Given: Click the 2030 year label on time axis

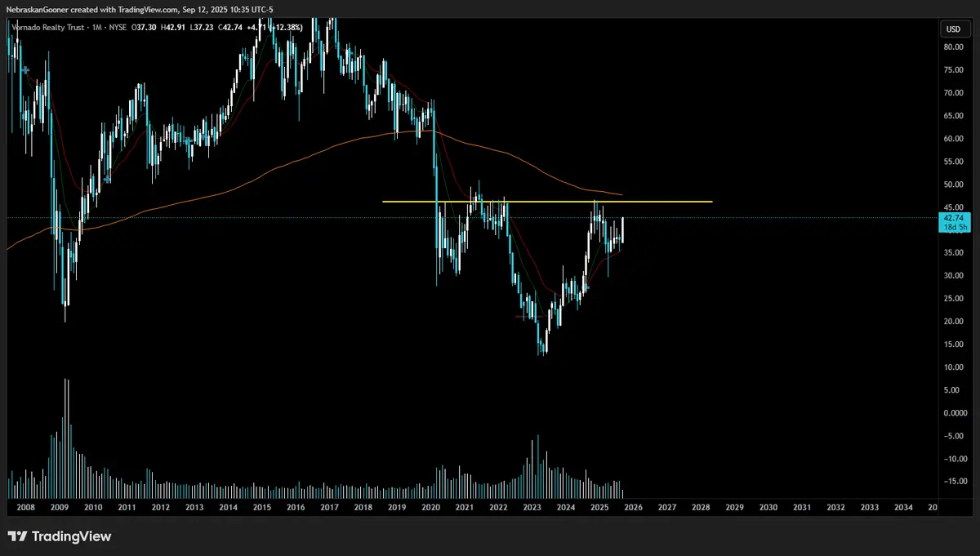Looking at the screenshot, I should pyautogui.click(x=768, y=507).
